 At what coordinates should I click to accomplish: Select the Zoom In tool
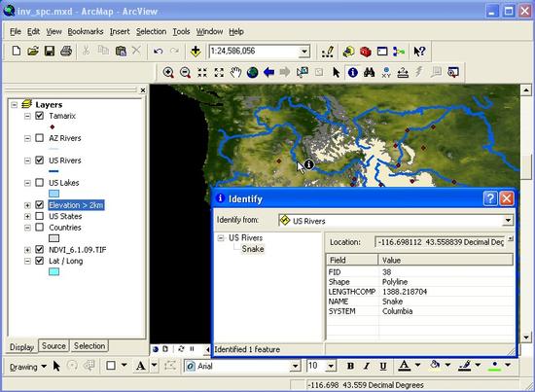point(168,72)
